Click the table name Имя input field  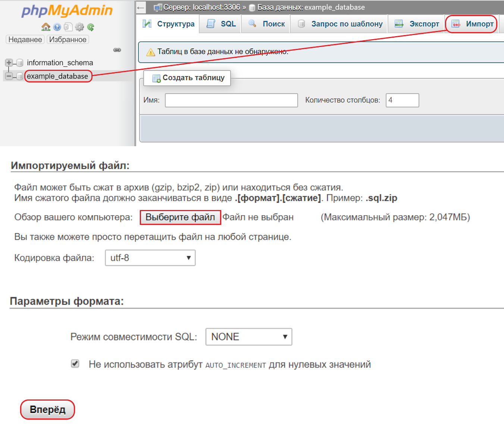point(231,100)
